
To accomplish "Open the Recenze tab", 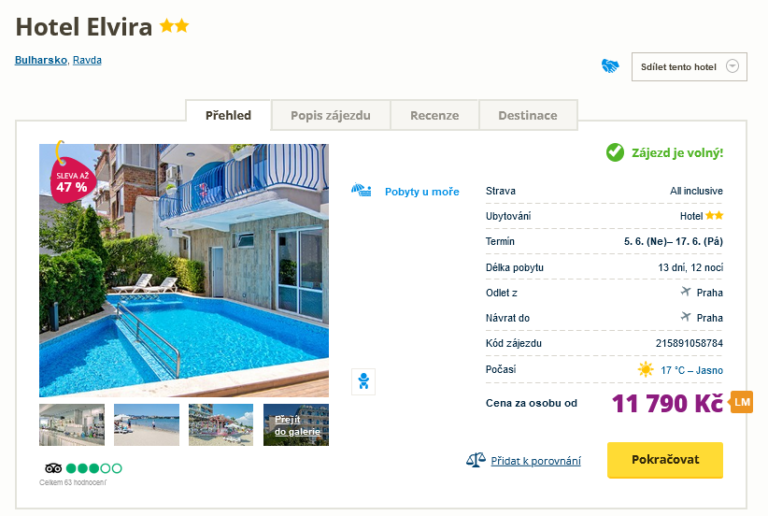I will point(434,116).
